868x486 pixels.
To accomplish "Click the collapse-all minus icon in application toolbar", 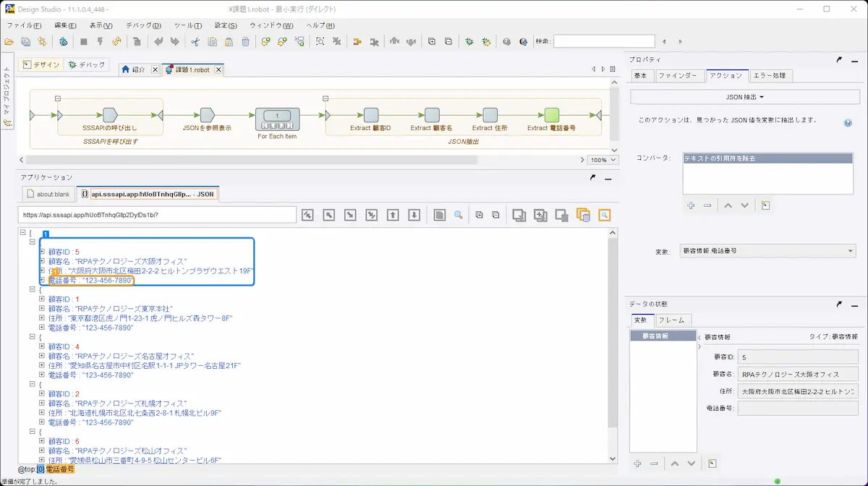I will pyautogui.click(x=495, y=215).
